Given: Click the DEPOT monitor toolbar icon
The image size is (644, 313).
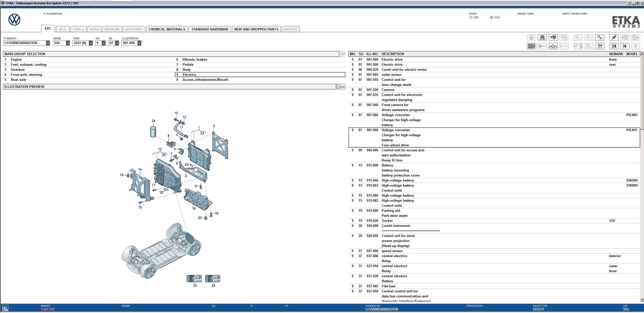Looking at the screenshot, I should click(x=589, y=38).
